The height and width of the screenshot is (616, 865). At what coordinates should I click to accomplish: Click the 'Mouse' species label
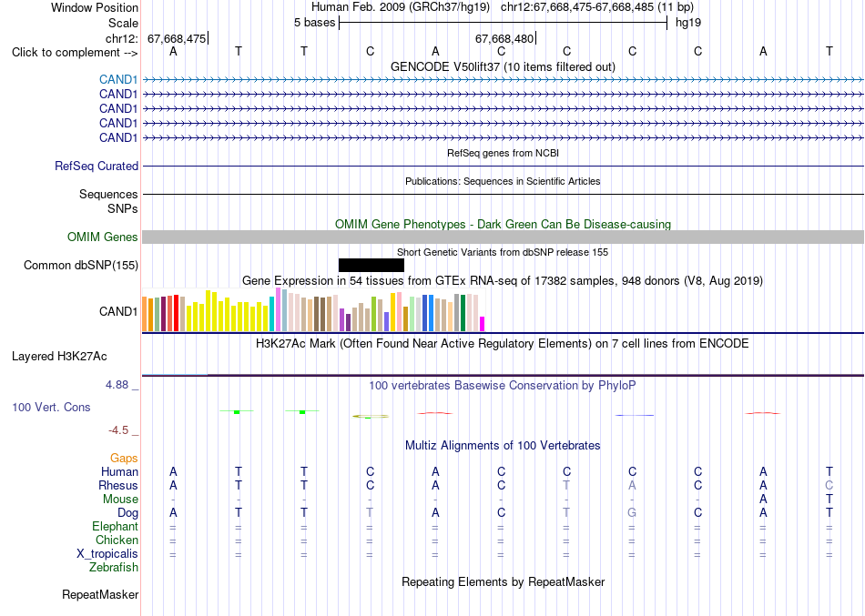point(120,500)
